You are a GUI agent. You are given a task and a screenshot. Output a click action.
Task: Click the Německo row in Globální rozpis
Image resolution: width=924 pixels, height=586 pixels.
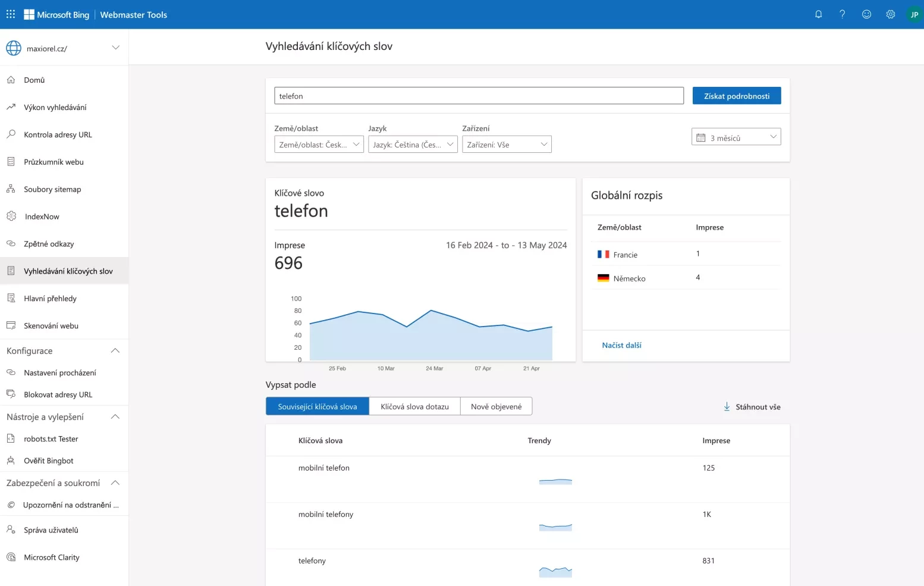[686, 278]
